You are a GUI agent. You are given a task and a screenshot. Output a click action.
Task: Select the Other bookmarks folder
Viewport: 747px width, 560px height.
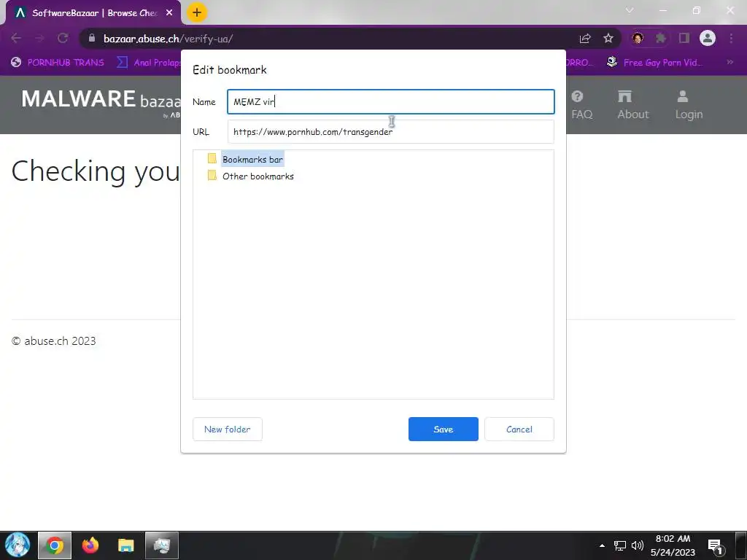tap(258, 176)
